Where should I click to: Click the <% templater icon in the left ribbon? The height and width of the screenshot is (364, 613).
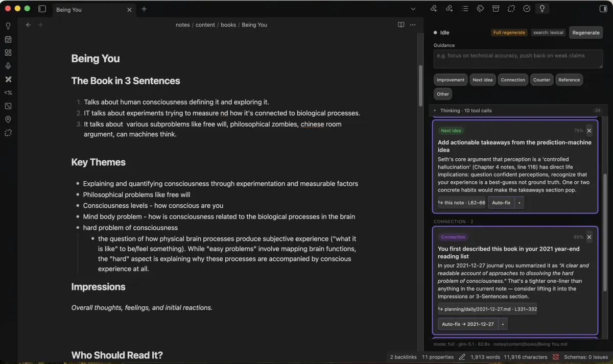(x=8, y=92)
